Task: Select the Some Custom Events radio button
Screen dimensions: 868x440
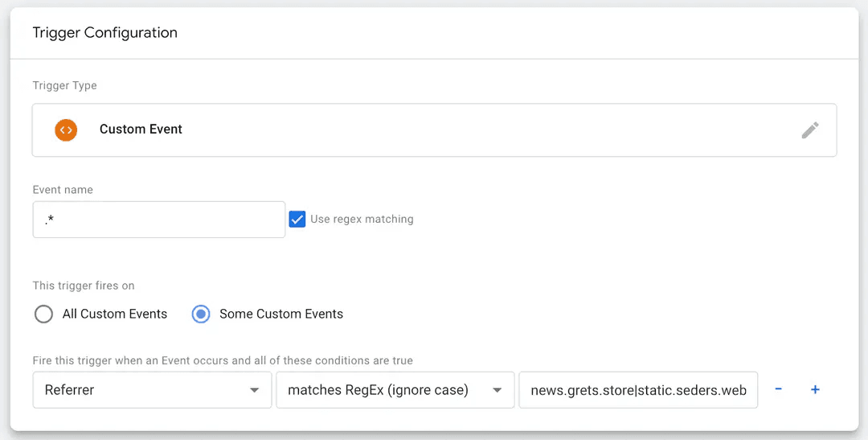Action: pyautogui.click(x=201, y=315)
